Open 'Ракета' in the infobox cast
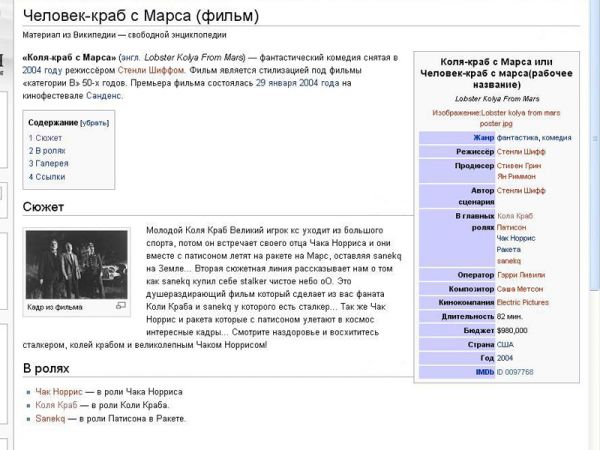 click(509, 249)
